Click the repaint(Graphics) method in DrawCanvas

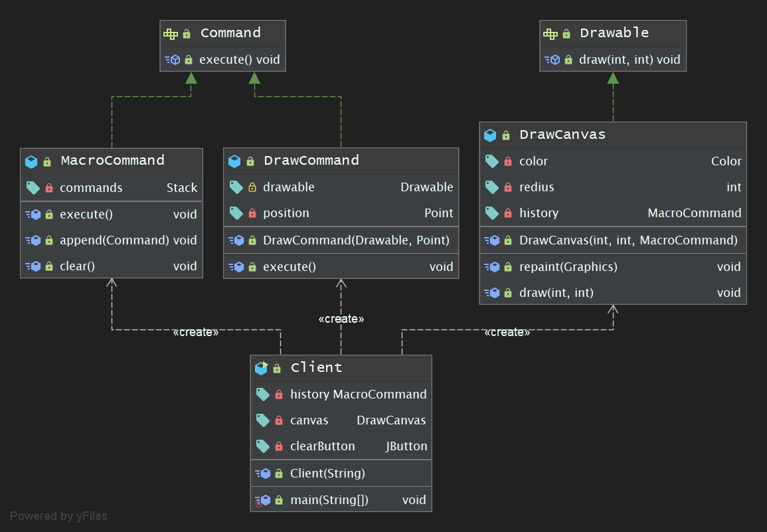pos(568,267)
